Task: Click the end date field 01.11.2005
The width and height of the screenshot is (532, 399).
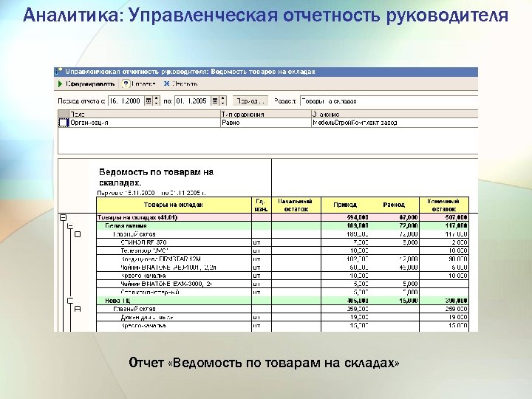Action: 193,100
